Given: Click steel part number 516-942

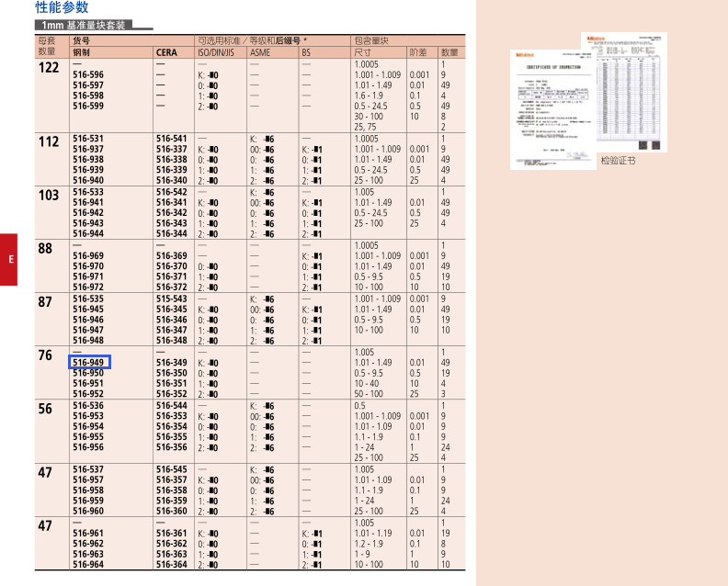Looking at the screenshot, I should click(88, 213).
